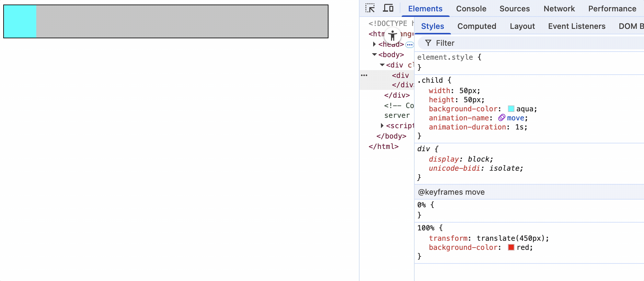This screenshot has width=644, height=281.
Task: Open the row actions three-dot menu
Action: pos(364,75)
